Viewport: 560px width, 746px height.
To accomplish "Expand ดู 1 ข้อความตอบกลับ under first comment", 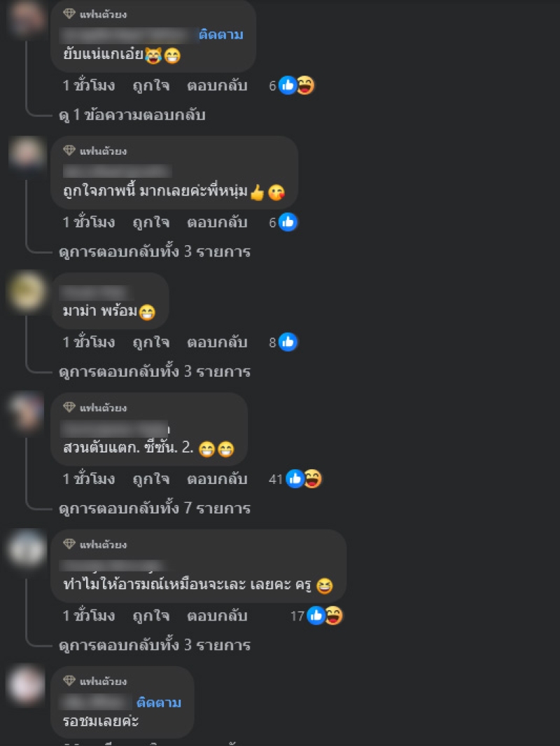I will (x=132, y=115).
